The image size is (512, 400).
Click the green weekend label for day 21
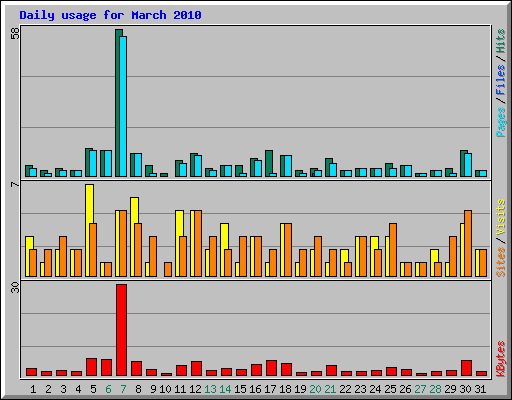click(x=330, y=389)
